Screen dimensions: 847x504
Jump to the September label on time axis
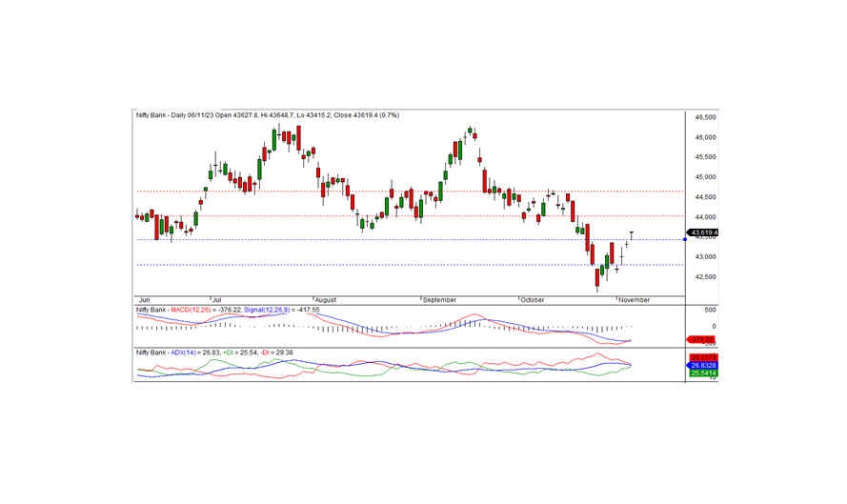point(440,299)
